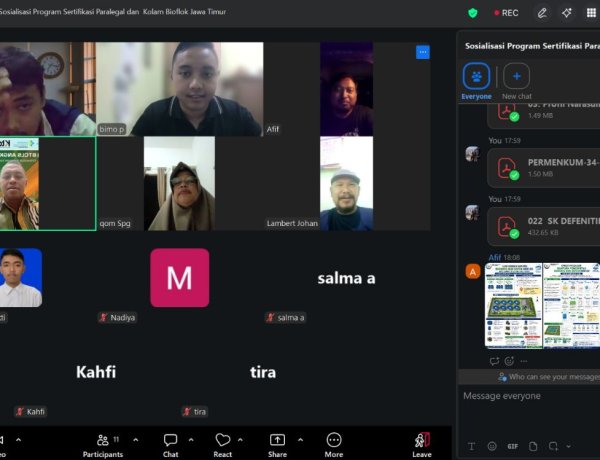Click the muted mic icon beside Kahfi

(x=20, y=412)
